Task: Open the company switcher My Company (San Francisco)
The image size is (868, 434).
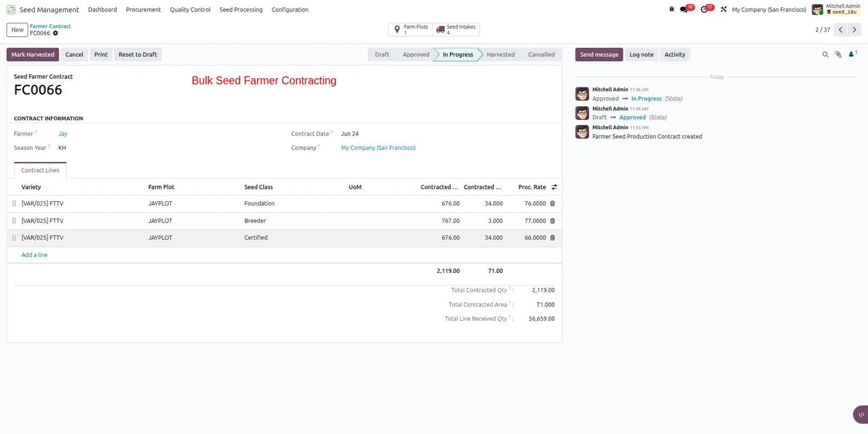Action: point(769,10)
